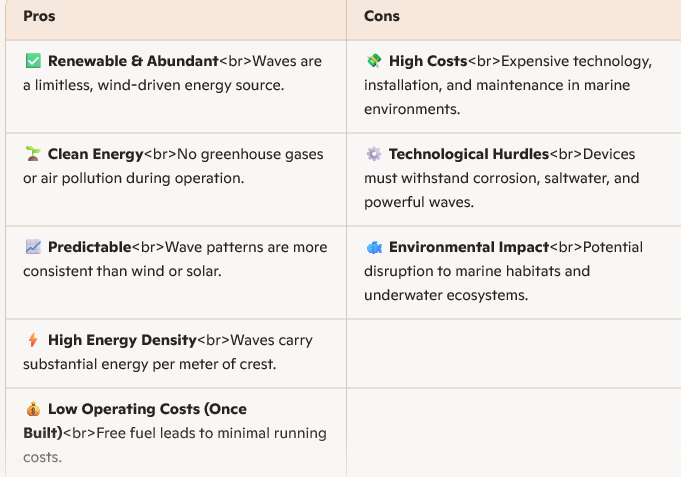
Task: Click the Environmental Impact heading
Action: point(469,247)
